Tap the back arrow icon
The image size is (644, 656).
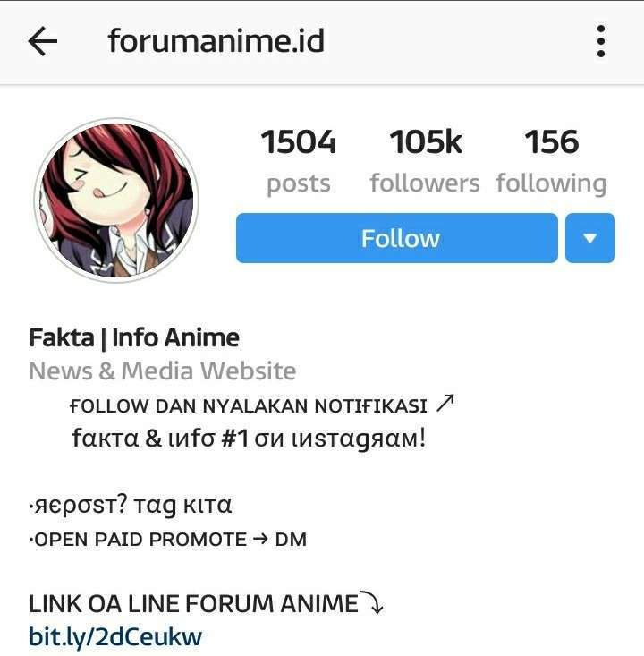(43, 41)
